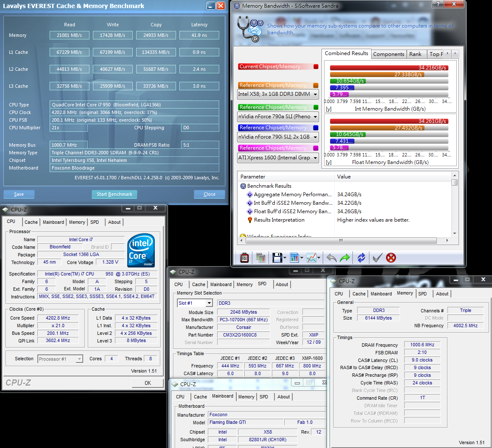Open the Processor #1 selection dropdown

tap(79, 359)
